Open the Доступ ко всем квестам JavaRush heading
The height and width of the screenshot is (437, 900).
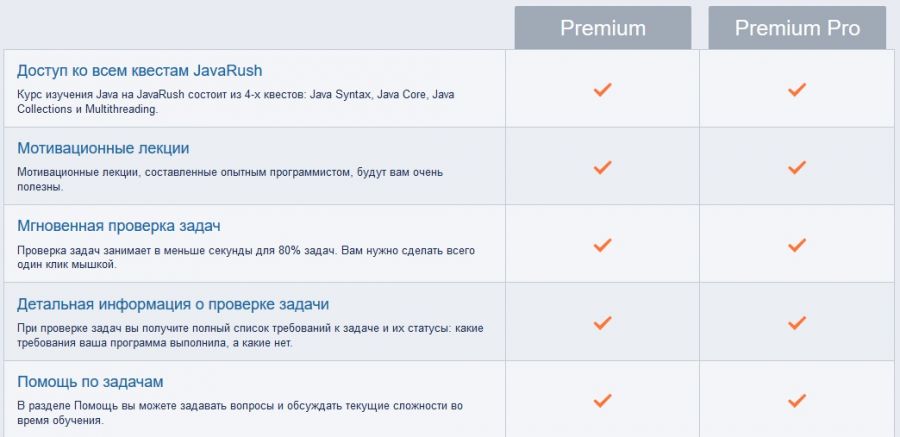139,70
